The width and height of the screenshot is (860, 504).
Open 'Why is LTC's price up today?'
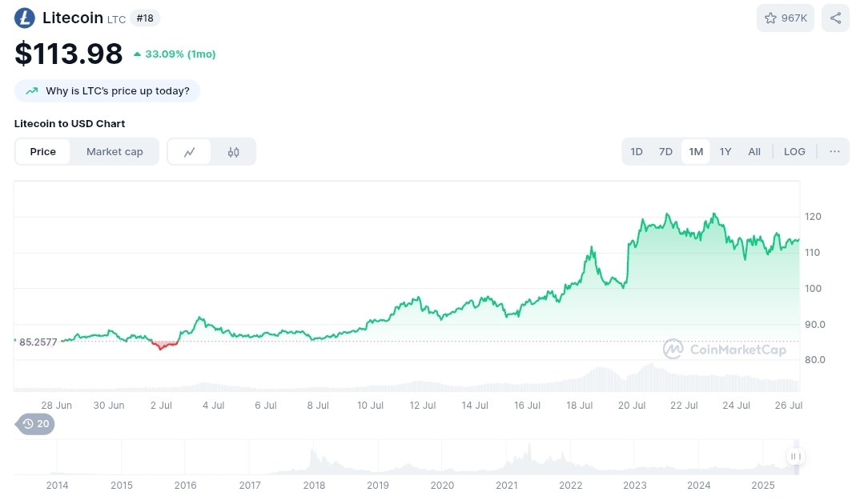pos(117,91)
